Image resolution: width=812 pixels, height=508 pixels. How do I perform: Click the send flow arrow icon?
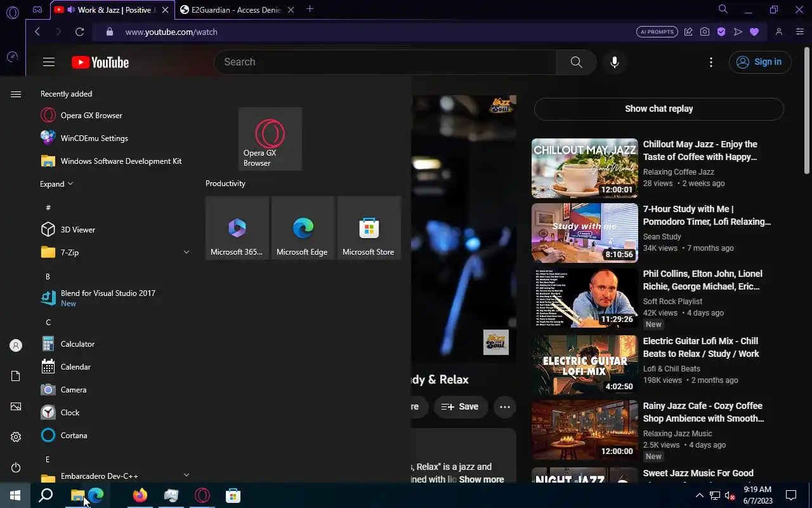click(x=738, y=32)
